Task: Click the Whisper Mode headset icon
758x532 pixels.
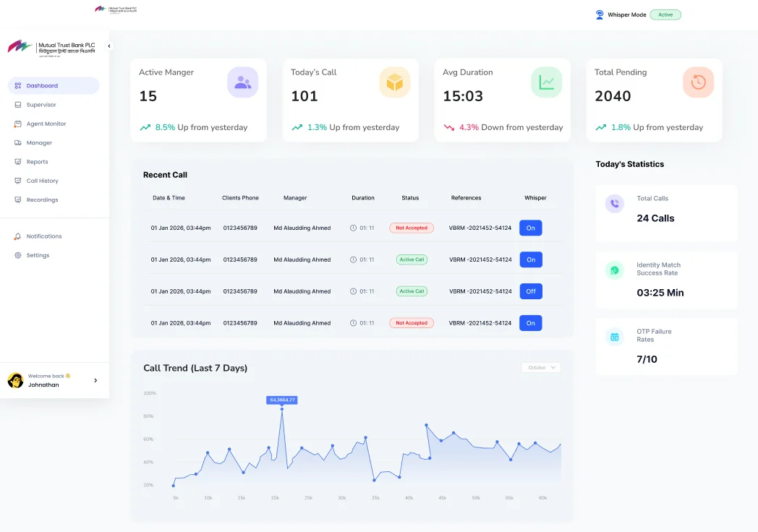Action: (x=600, y=14)
